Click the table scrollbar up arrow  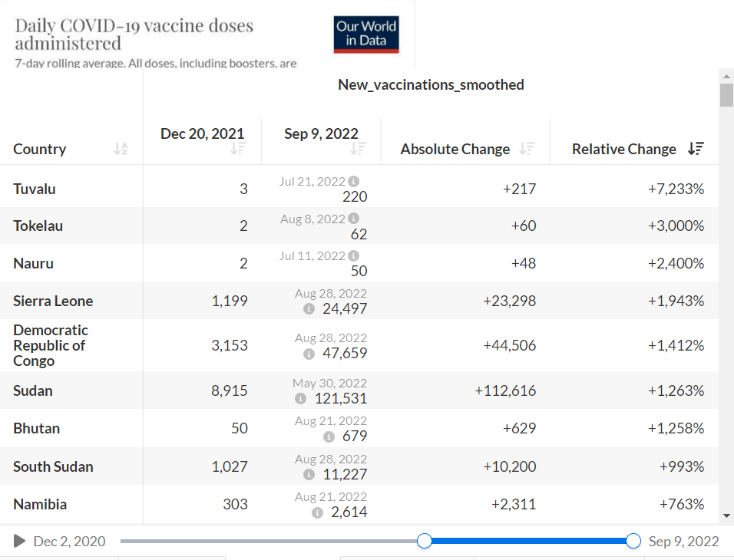tap(726, 76)
